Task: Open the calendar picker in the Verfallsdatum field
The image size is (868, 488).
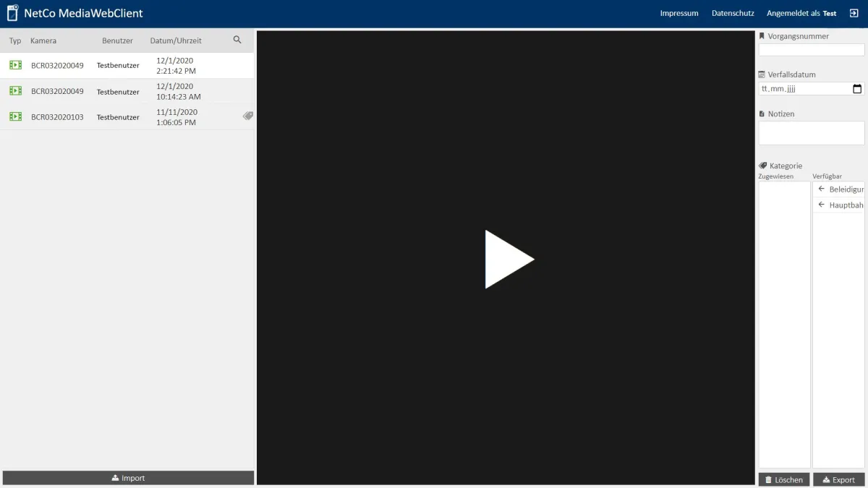Action: pyautogui.click(x=856, y=88)
